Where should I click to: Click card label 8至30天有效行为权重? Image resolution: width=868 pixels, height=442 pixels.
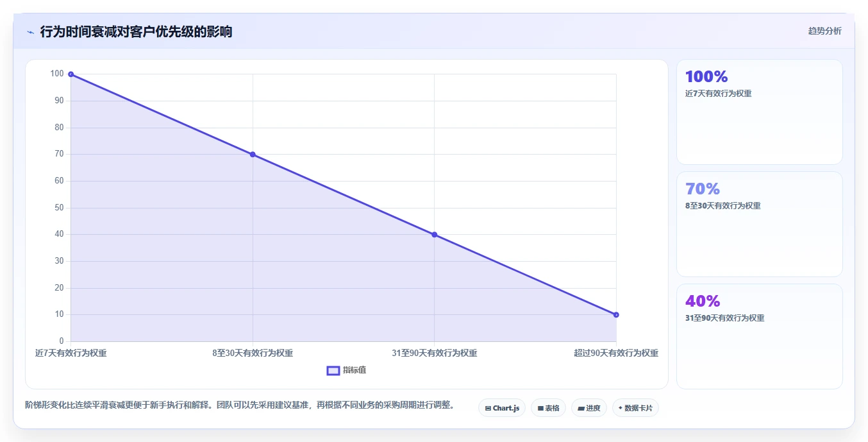coord(722,206)
